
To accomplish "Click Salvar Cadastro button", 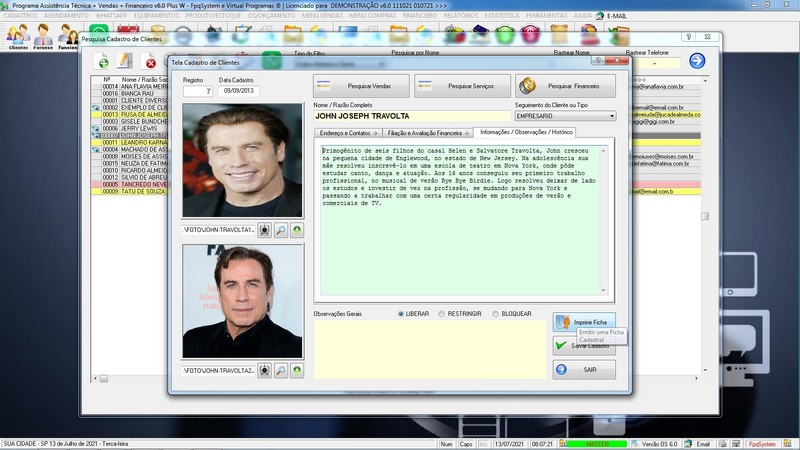I will tap(584, 346).
